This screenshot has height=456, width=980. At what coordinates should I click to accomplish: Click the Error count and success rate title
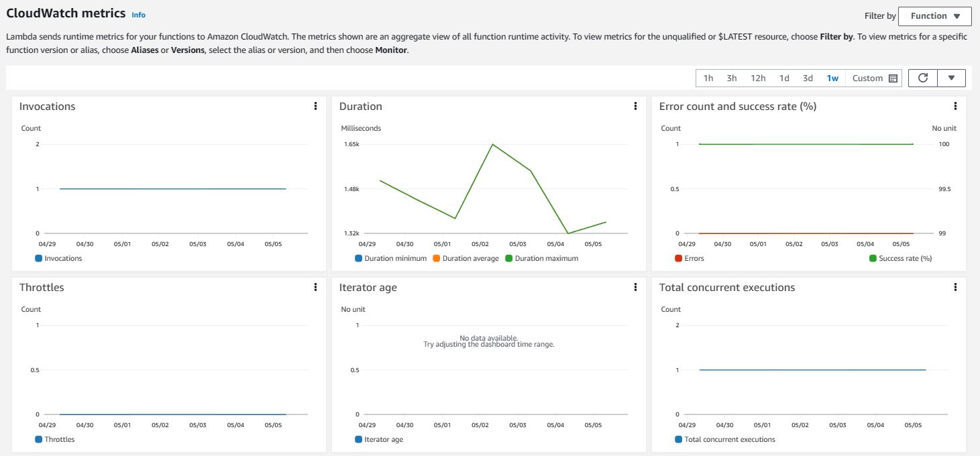click(738, 106)
